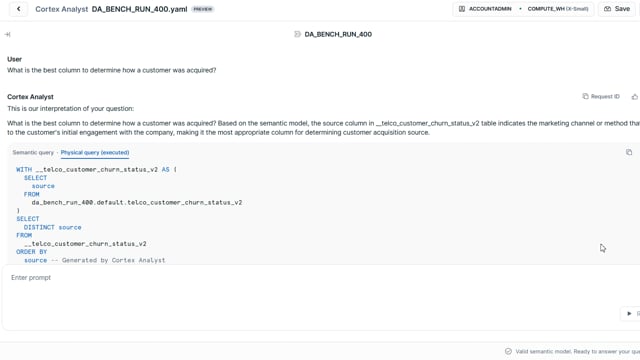Click the PREVIEW badge next to the file name
The width and height of the screenshot is (640, 360).
pos(202,9)
